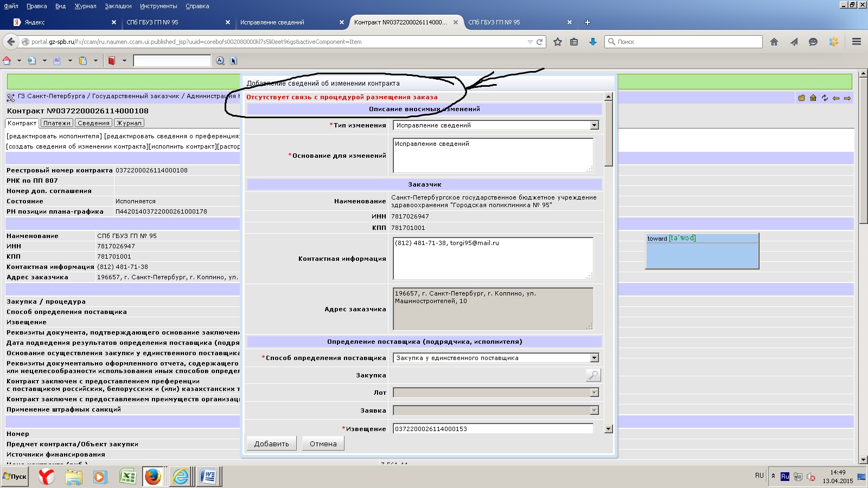Open the chat smiley icon
Image resolution: width=868 pixels, height=488 pixels.
click(813, 42)
